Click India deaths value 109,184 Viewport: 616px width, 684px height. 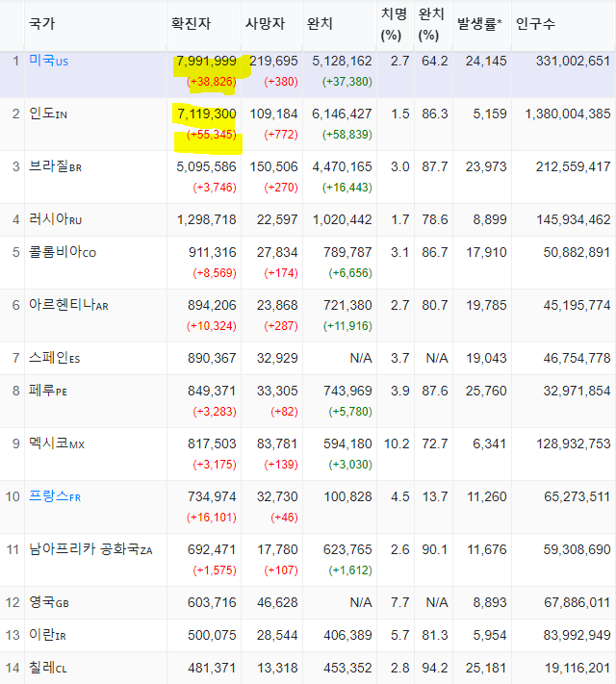273,114
